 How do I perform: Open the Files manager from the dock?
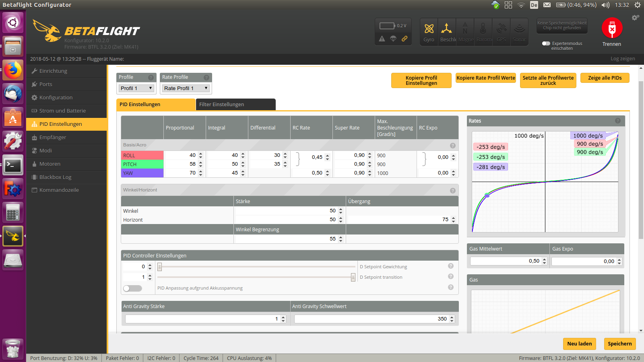(13, 46)
